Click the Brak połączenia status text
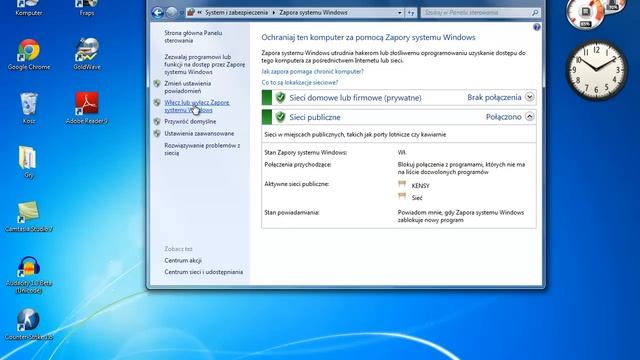This screenshot has height=360, width=640. tap(494, 98)
